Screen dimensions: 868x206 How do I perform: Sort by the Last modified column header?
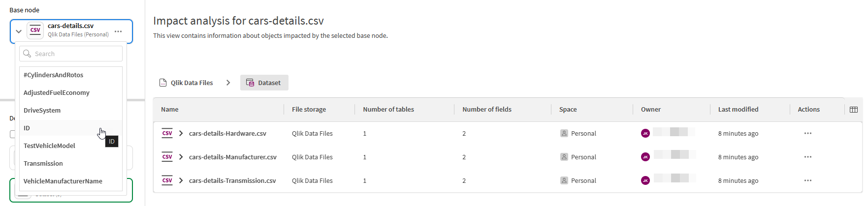738,109
